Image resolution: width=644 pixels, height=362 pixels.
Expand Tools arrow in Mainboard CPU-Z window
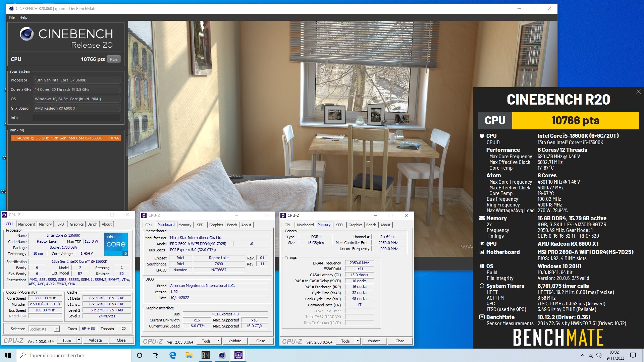219,341
